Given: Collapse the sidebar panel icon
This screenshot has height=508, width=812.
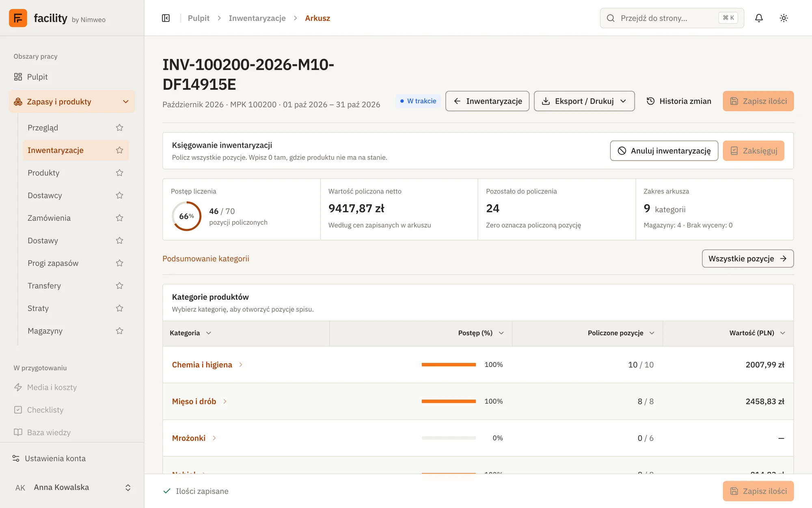Looking at the screenshot, I should (x=166, y=18).
